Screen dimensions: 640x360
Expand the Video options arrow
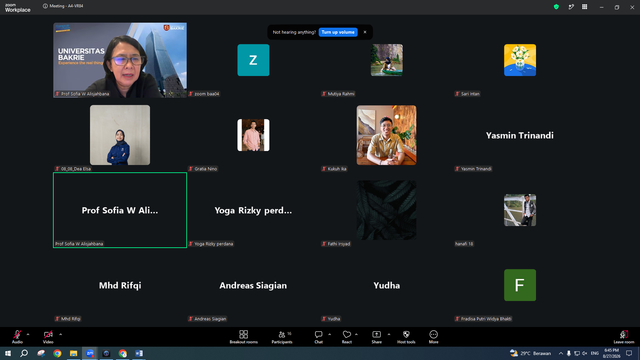[60, 334]
